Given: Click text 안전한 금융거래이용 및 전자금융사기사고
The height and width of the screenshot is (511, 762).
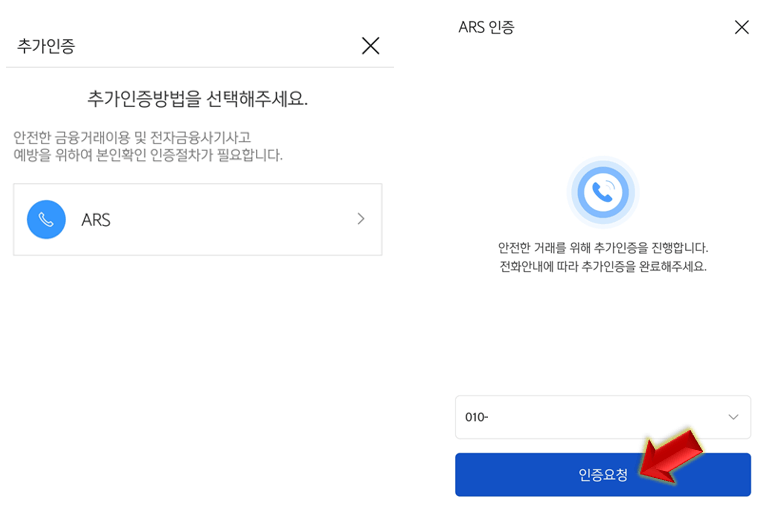Looking at the screenshot, I should pos(132,137).
